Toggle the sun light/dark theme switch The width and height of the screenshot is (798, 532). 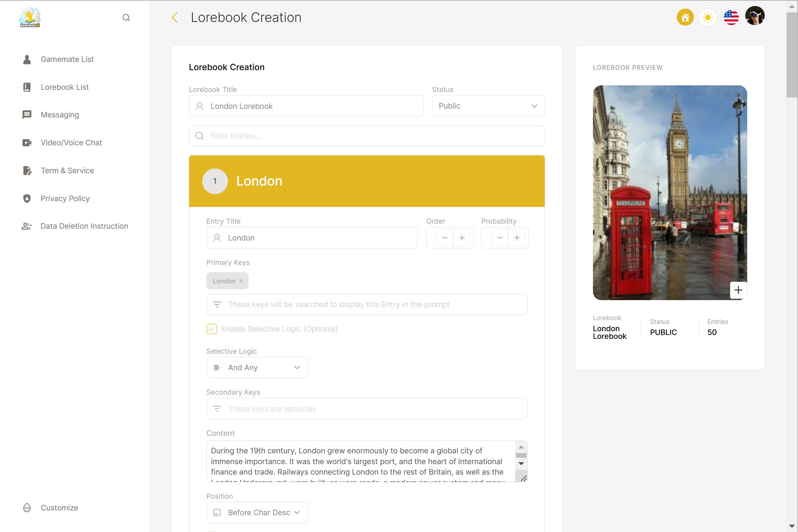[708, 17]
